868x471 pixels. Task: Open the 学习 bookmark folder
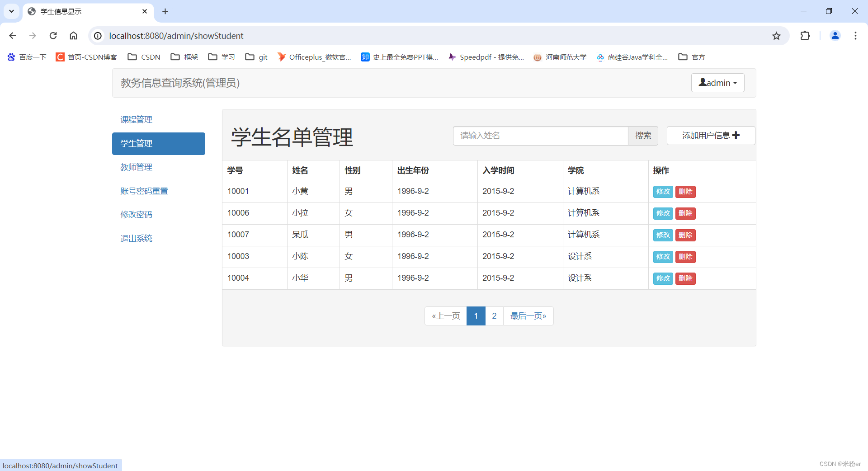222,57
